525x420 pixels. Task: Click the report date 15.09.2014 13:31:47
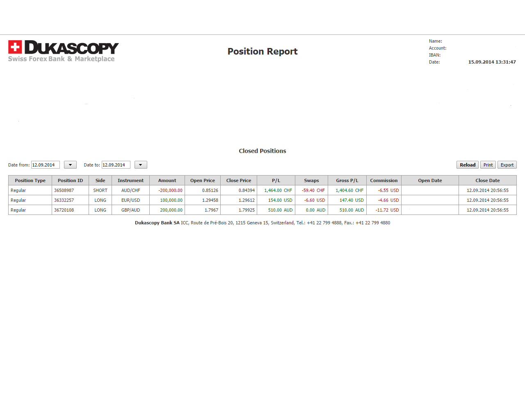click(x=492, y=62)
